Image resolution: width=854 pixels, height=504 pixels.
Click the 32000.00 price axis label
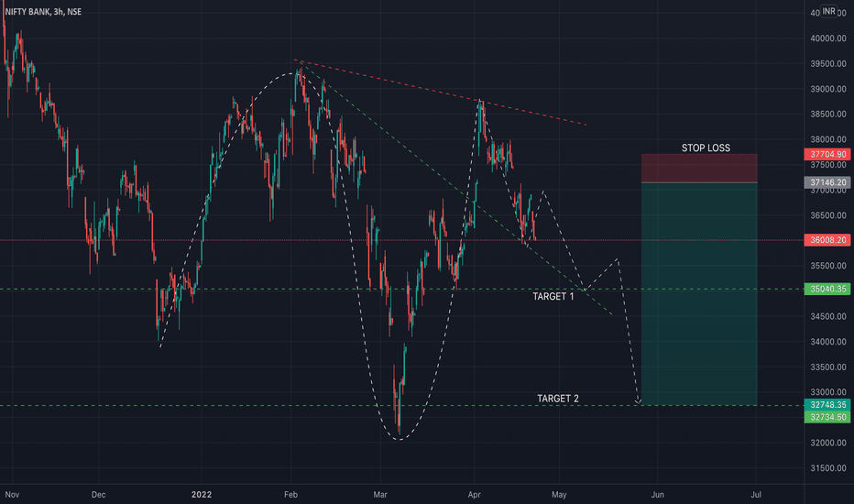827,443
